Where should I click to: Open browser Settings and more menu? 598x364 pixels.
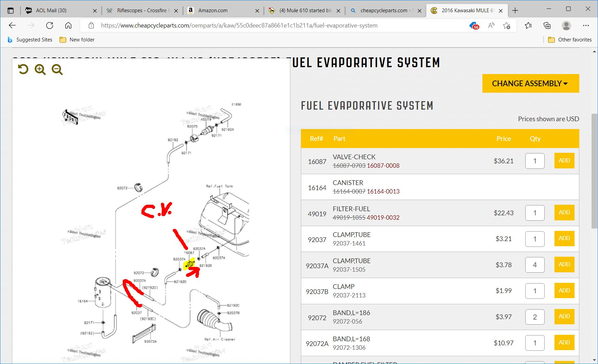click(586, 25)
